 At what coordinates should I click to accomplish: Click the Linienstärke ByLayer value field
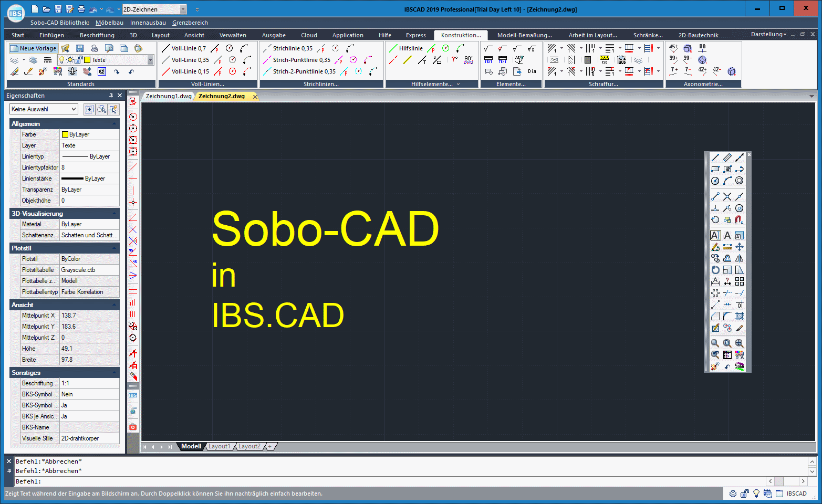click(x=90, y=178)
